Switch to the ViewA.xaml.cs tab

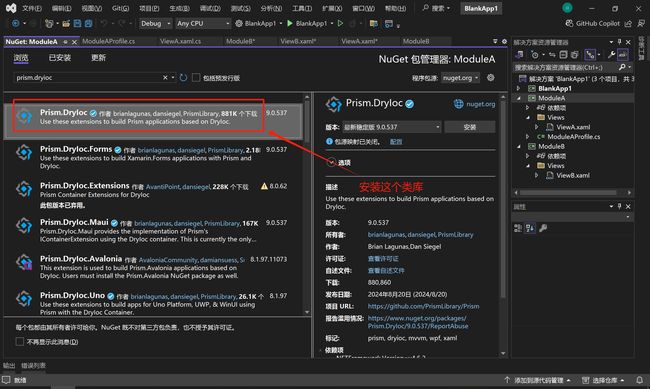point(180,41)
